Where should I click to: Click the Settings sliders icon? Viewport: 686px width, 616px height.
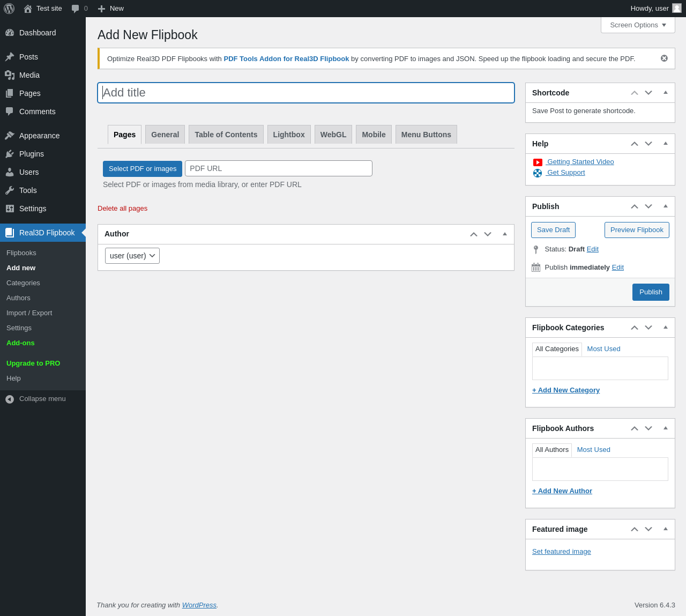[10, 209]
